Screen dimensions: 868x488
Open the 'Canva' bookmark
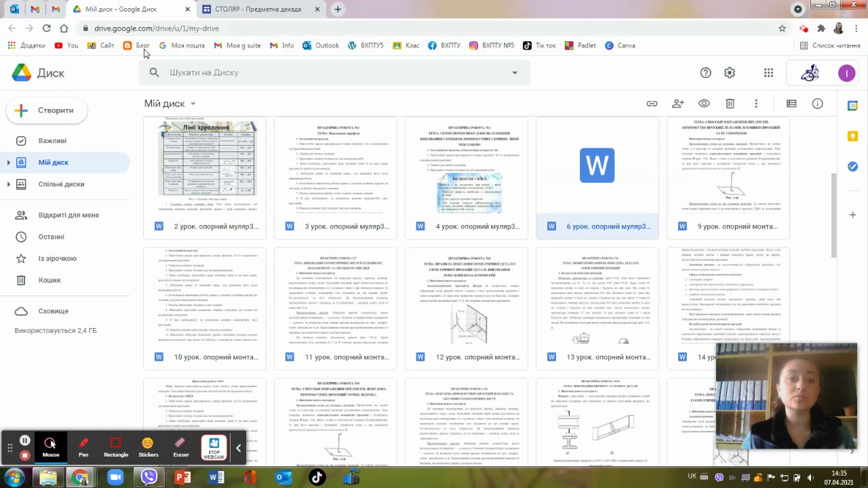pyautogui.click(x=620, y=45)
